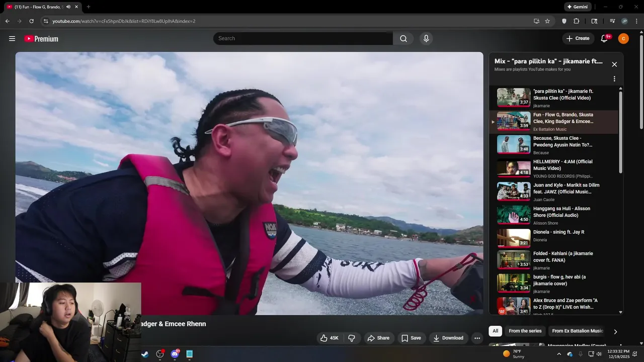Download the video

click(x=448, y=338)
